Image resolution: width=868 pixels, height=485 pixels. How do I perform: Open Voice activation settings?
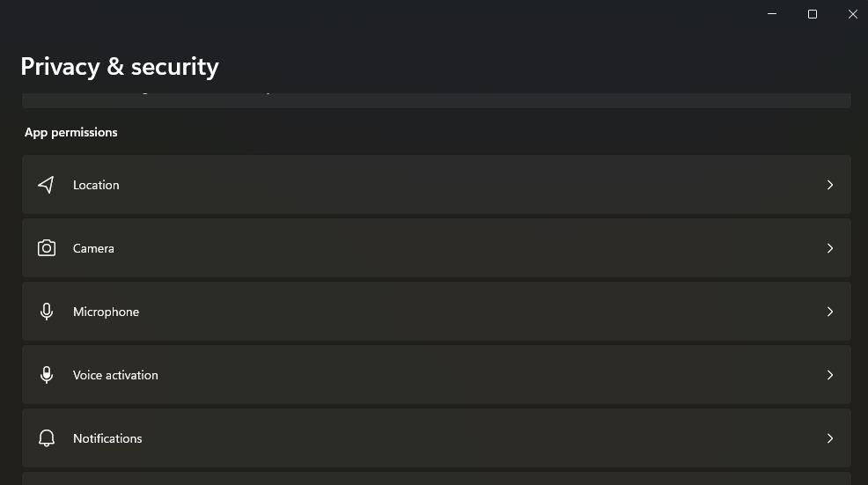115,375
